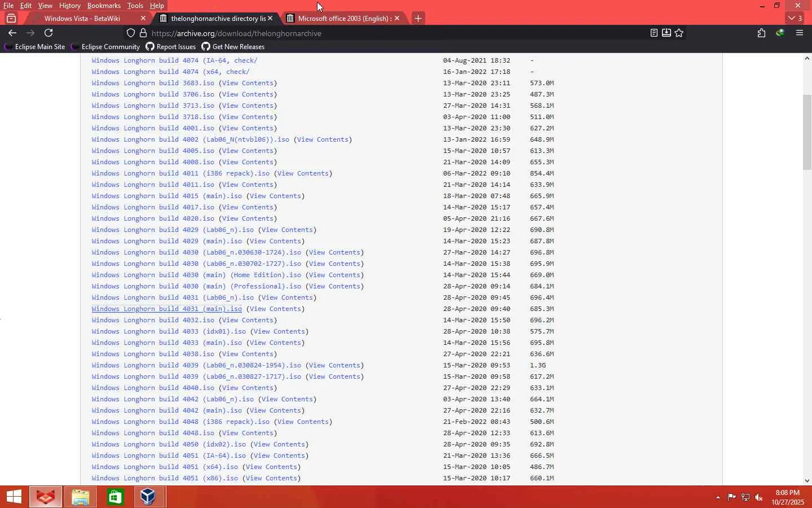Open VirtualBox from the taskbar
812x508 pixels.
click(148, 497)
